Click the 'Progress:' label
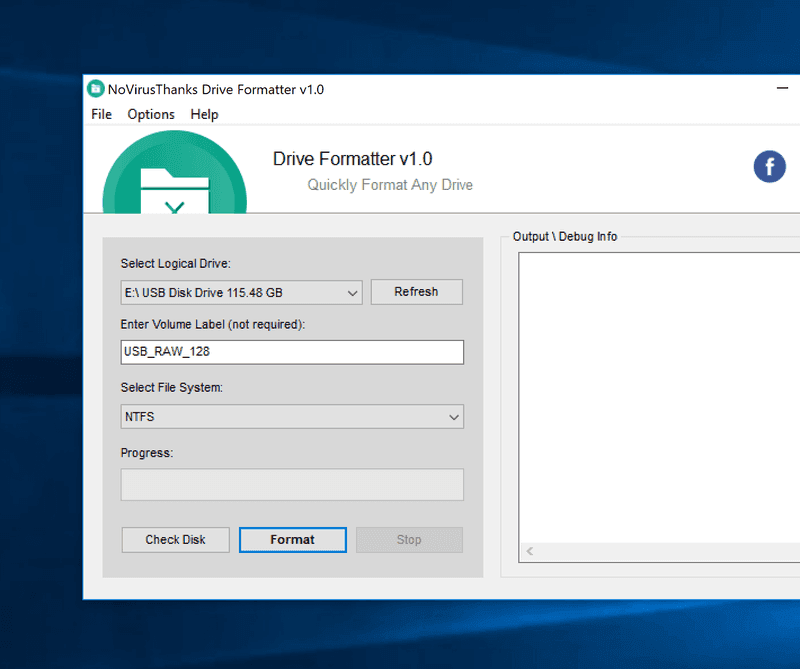 [x=147, y=453]
